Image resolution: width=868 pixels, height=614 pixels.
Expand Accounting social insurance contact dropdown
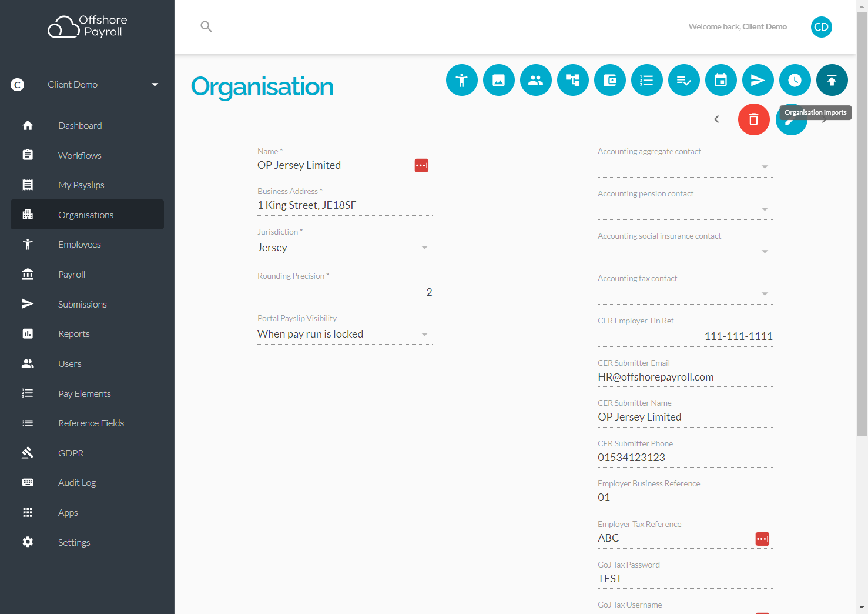[x=685, y=252]
